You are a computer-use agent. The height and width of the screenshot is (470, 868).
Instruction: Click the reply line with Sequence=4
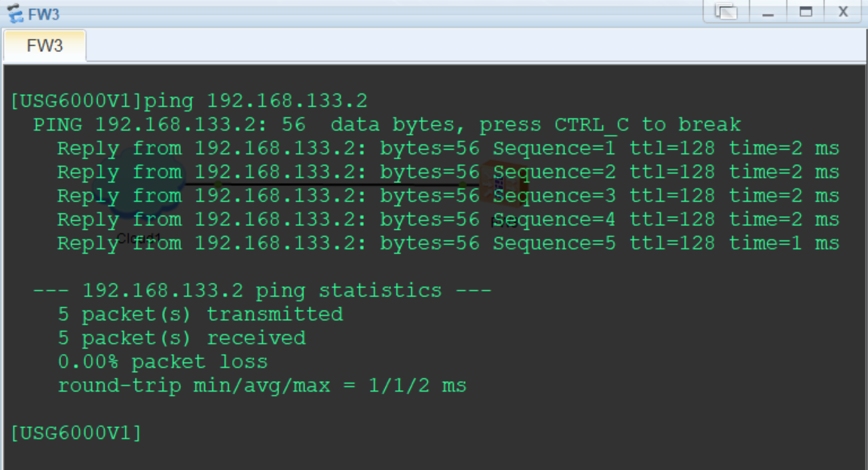tap(448, 220)
